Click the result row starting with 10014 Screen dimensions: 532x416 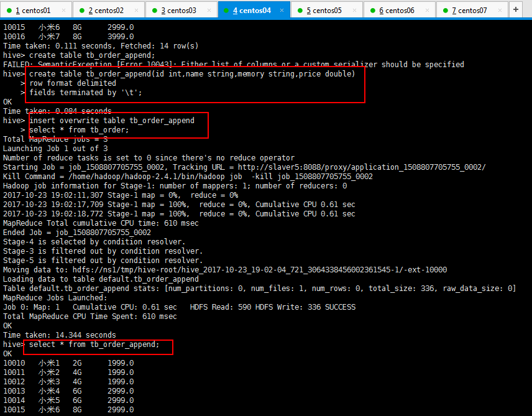pos(68,400)
